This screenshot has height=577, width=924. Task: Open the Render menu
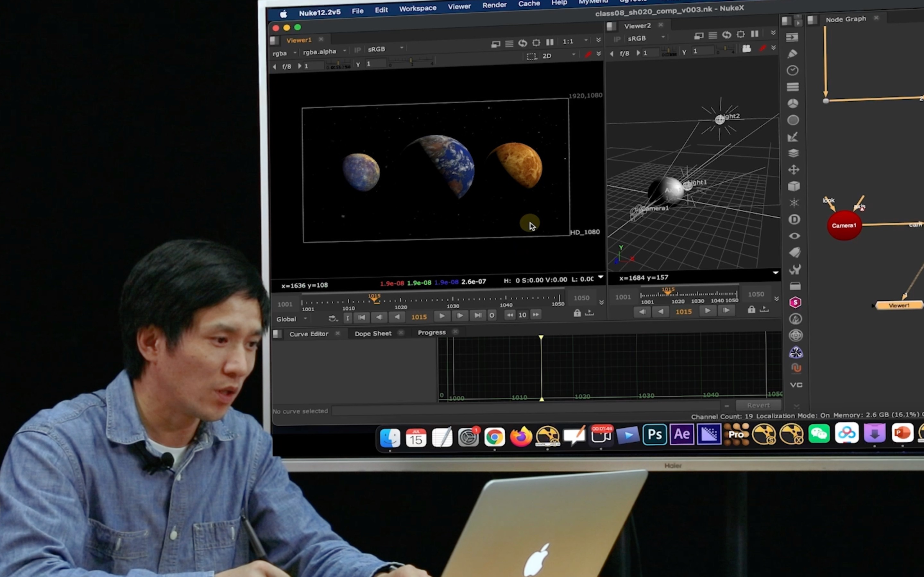point(494,5)
